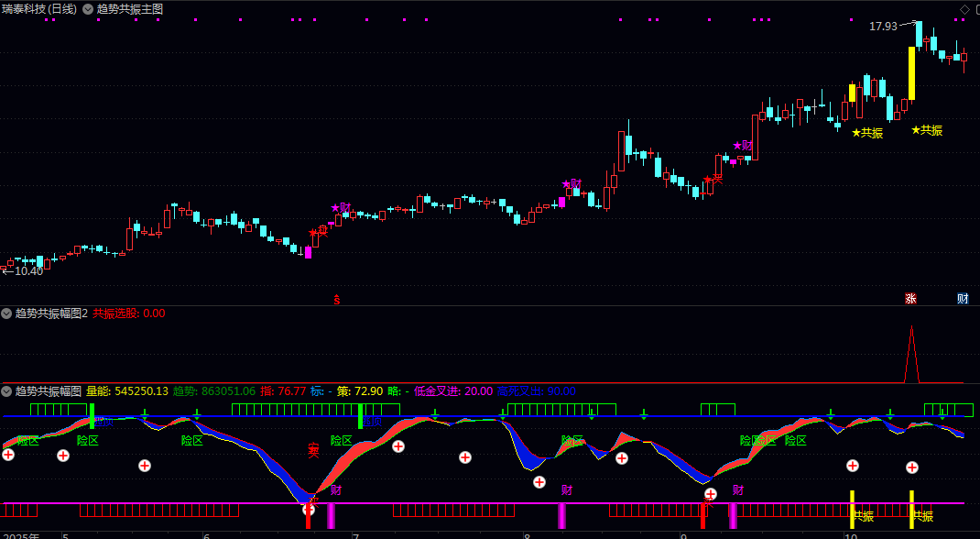Viewport: 980px width, 539px height.
Task: Select the ★共振 label under the tall yellow candle
Action: [927, 130]
